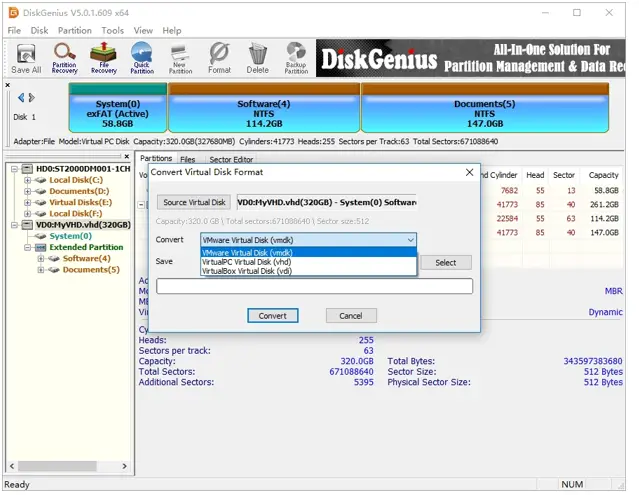Click the Sector column header
This screenshot has width=639, height=495.
[x=564, y=175]
